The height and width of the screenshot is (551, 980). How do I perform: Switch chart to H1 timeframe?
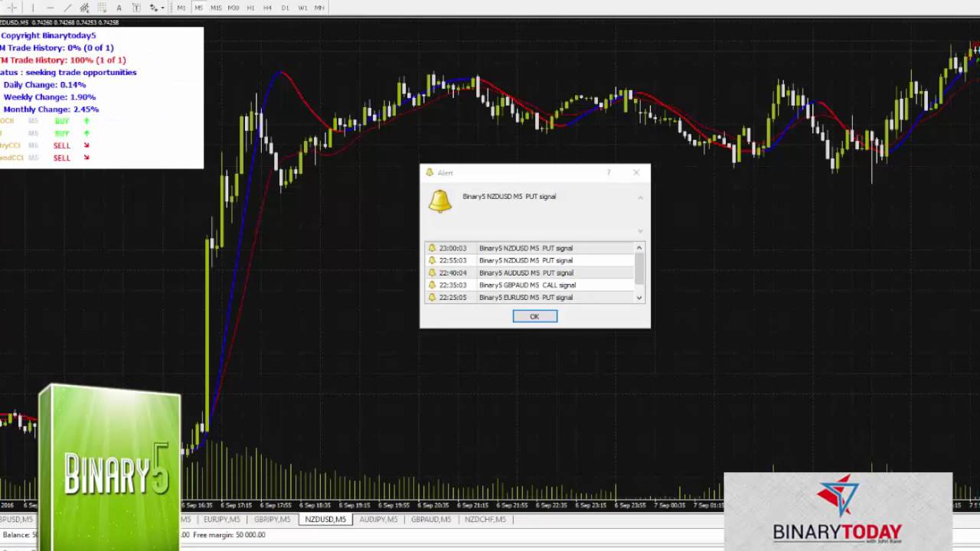[250, 8]
